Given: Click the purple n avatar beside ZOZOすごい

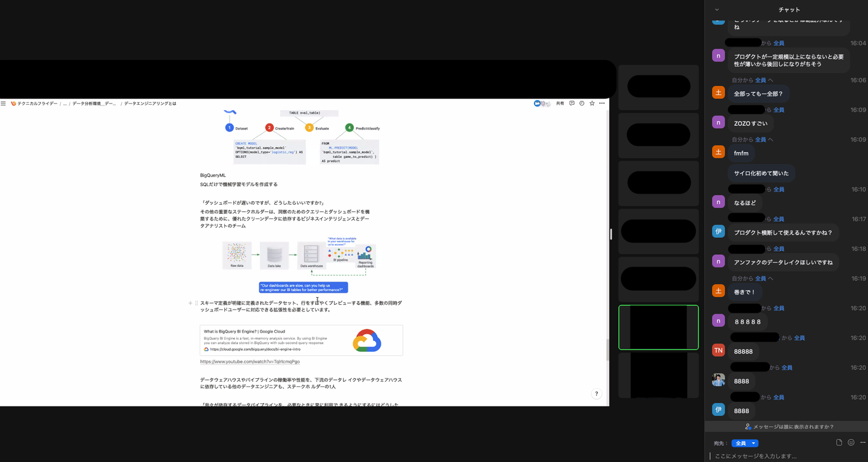Looking at the screenshot, I should pos(718,122).
